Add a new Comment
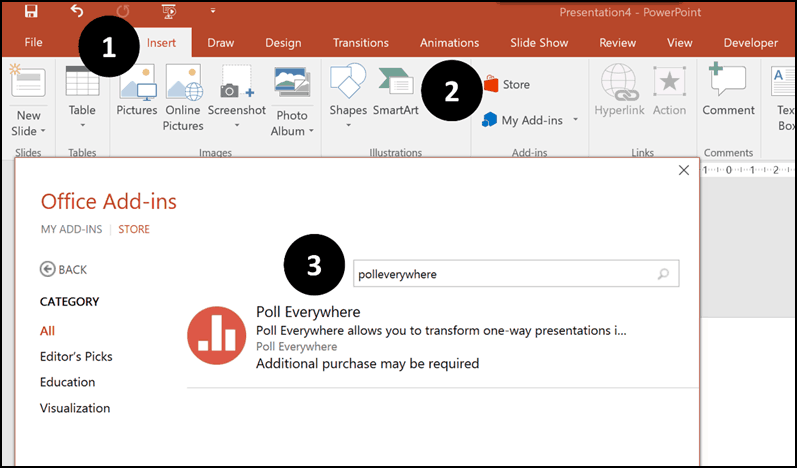 click(728, 90)
